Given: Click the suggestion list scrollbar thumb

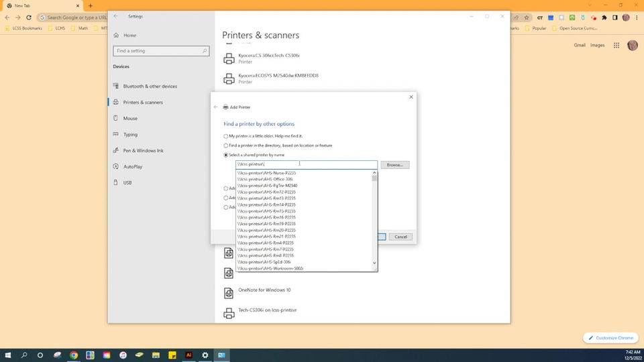Looking at the screenshot, I should [x=374, y=178].
